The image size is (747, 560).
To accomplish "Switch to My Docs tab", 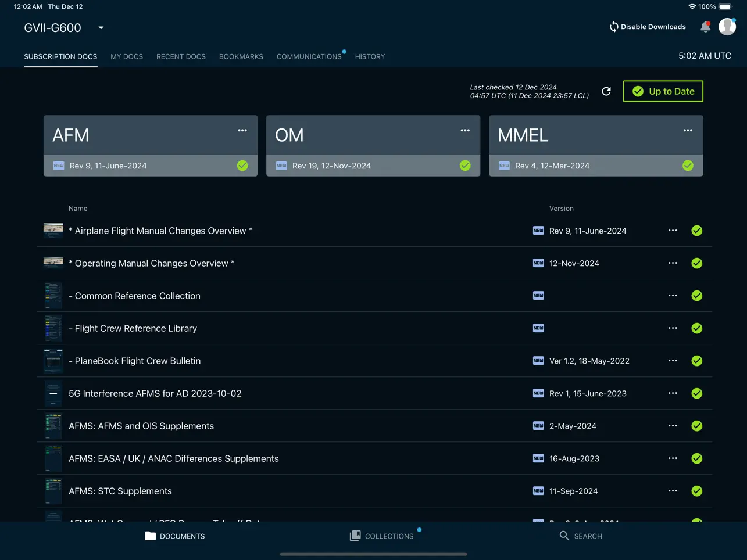I will point(127,56).
